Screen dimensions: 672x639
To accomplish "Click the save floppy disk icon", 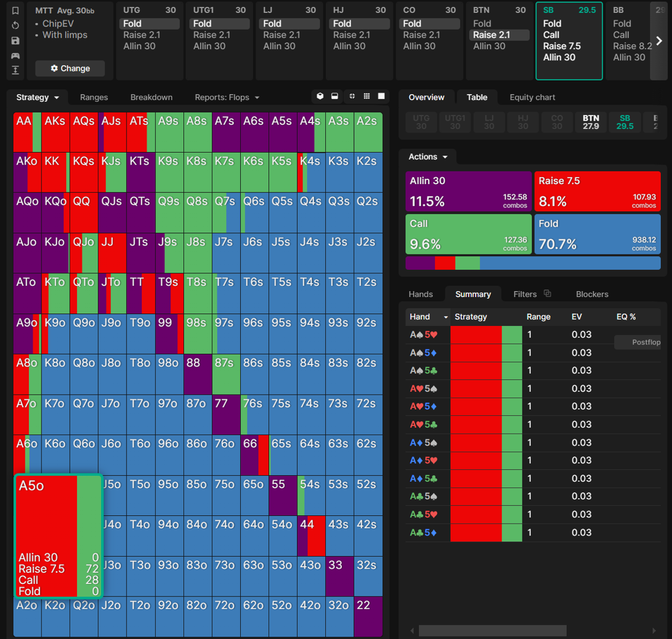I will tap(15, 41).
